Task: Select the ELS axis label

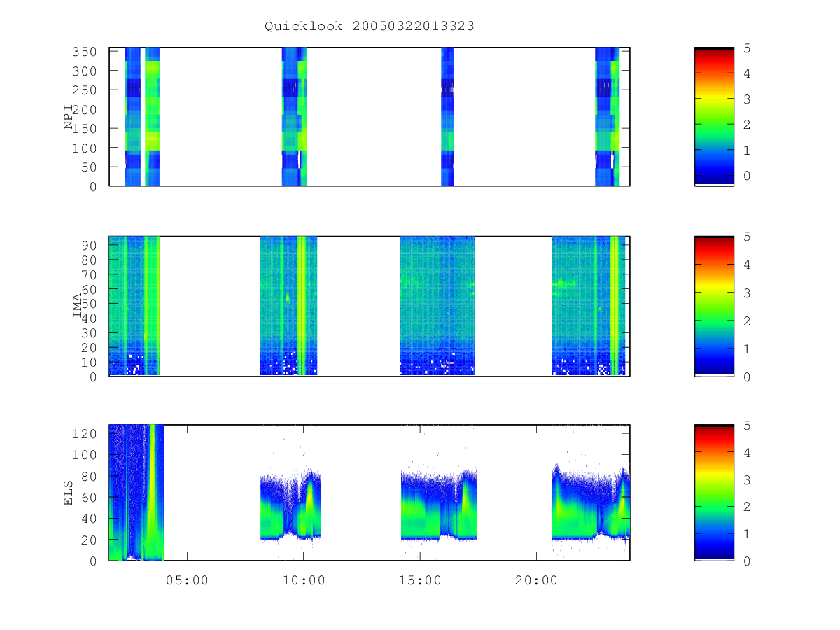Action: tap(69, 493)
